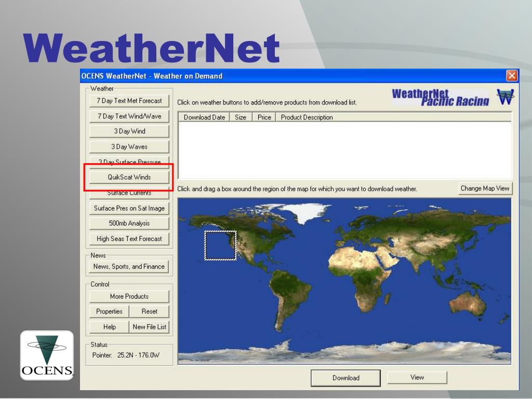Select QuikScat Winds product

tap(129, 177)
